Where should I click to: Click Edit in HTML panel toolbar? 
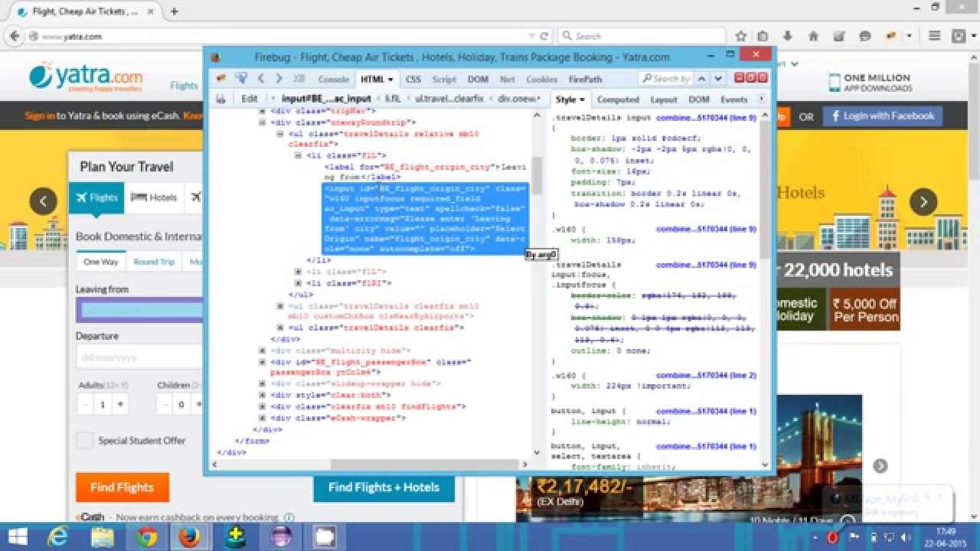coord(250,99)
